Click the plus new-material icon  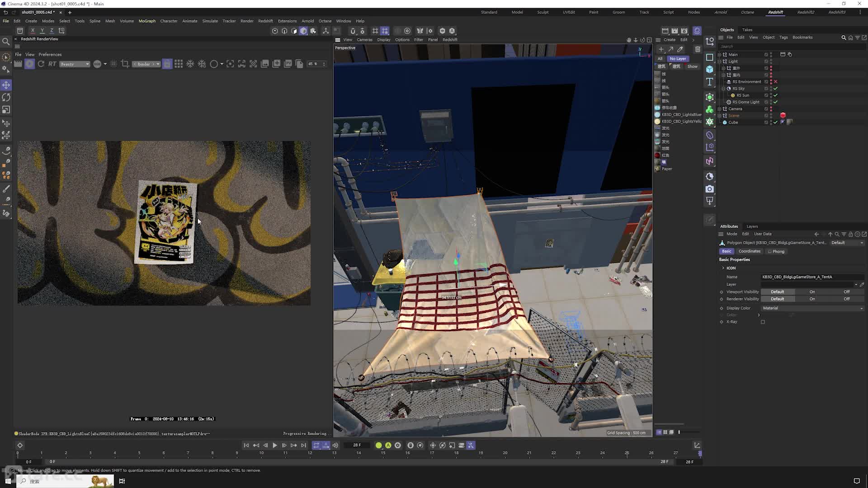tap(661, 49)
